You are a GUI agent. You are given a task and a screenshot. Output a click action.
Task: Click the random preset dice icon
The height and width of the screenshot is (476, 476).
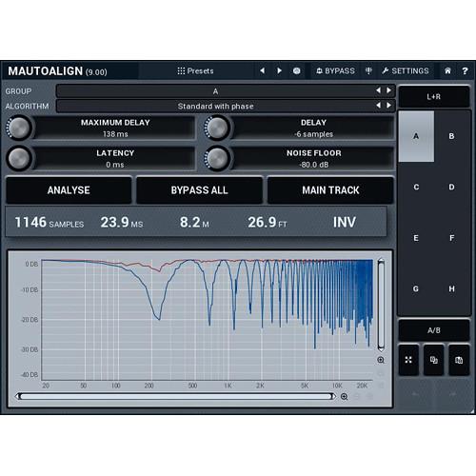297,70
